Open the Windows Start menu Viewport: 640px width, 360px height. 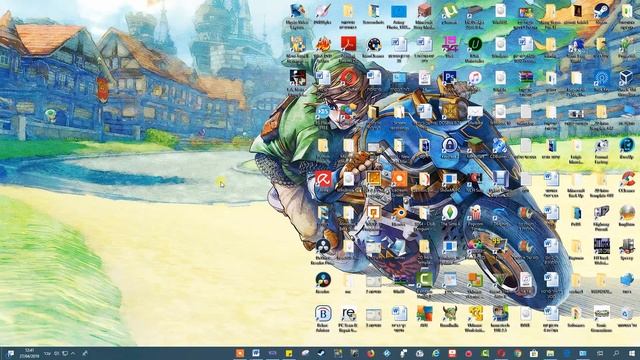[x=631, y=353]
